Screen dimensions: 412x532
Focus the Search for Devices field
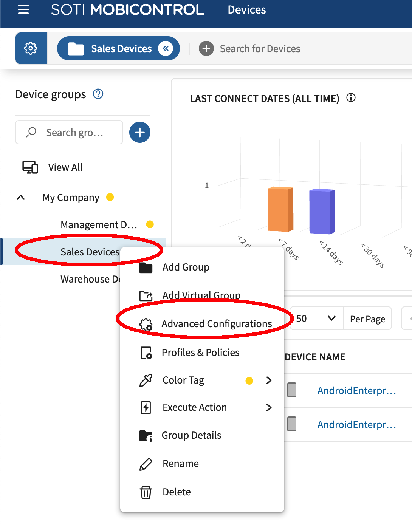[x=260, y=49]
